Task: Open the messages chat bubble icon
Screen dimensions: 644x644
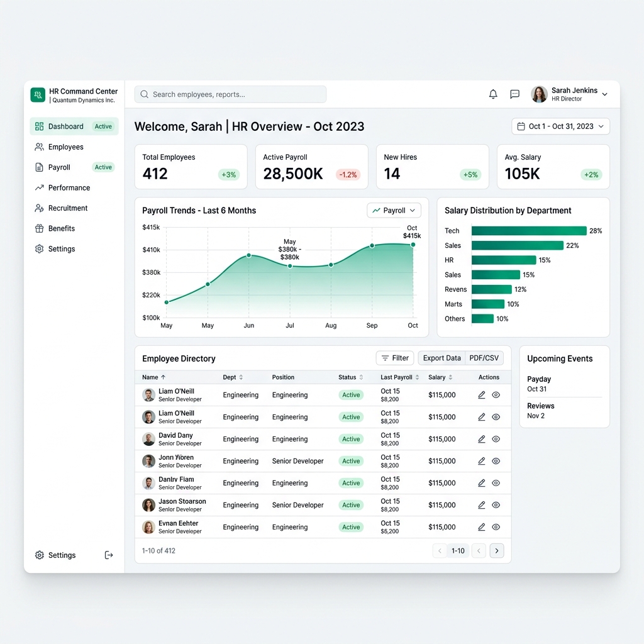Action: point(514,94)
